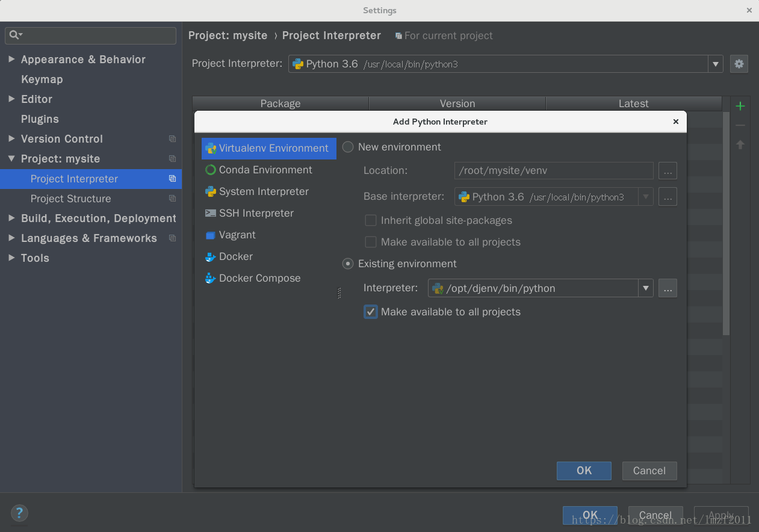The width and height of the screenshot is (759, 532).
Task: Select Docker Compose interpreter type
Action: [x=268, y=278]
